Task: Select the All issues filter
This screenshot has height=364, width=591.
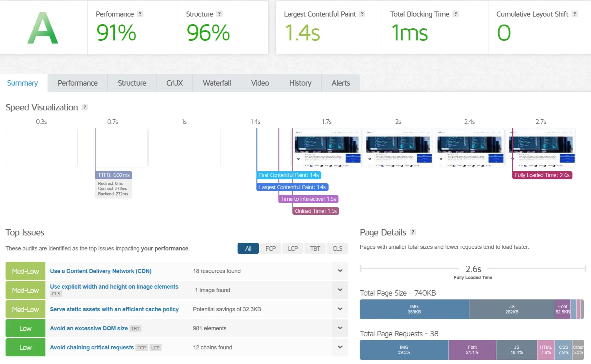Action: tap(248, 248)
